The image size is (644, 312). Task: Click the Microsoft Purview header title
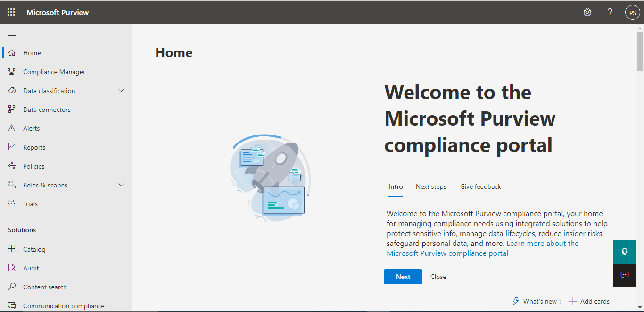(58, 12)
